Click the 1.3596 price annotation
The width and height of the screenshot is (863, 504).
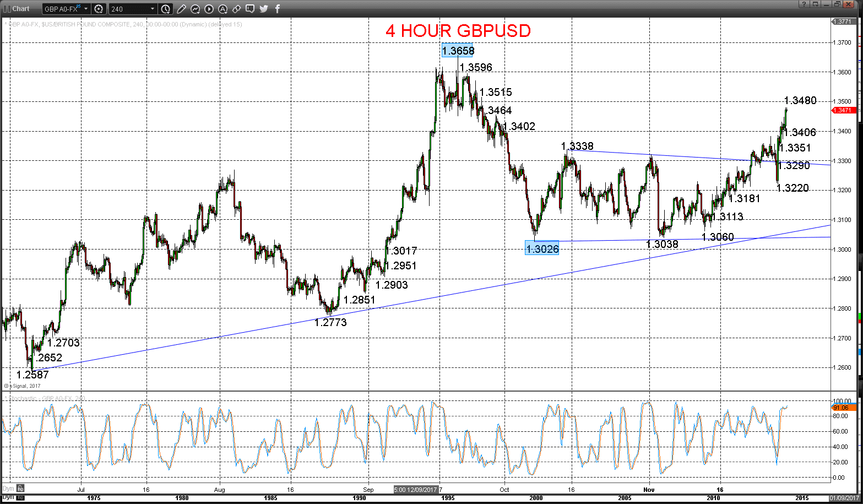(x=476, y=67)
